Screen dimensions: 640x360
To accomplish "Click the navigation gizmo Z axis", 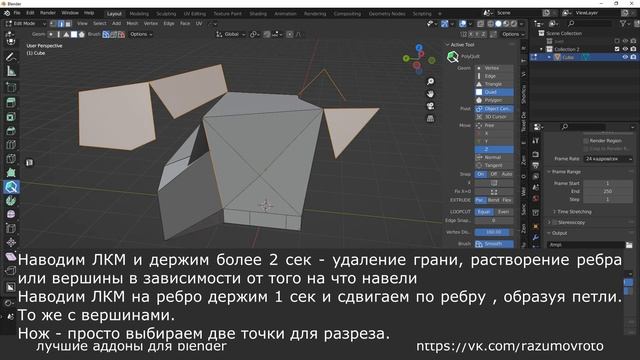I will [x=419, y=48].
